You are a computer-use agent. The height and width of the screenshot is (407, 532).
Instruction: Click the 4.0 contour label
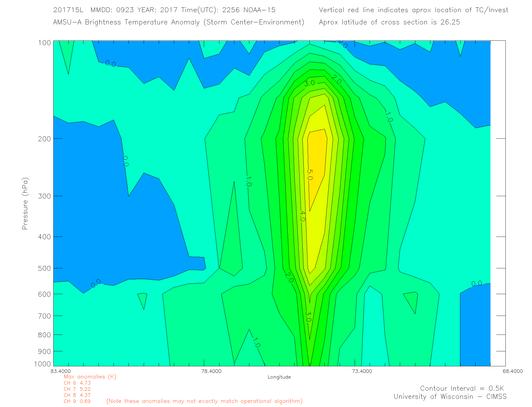tap(302, 216)
